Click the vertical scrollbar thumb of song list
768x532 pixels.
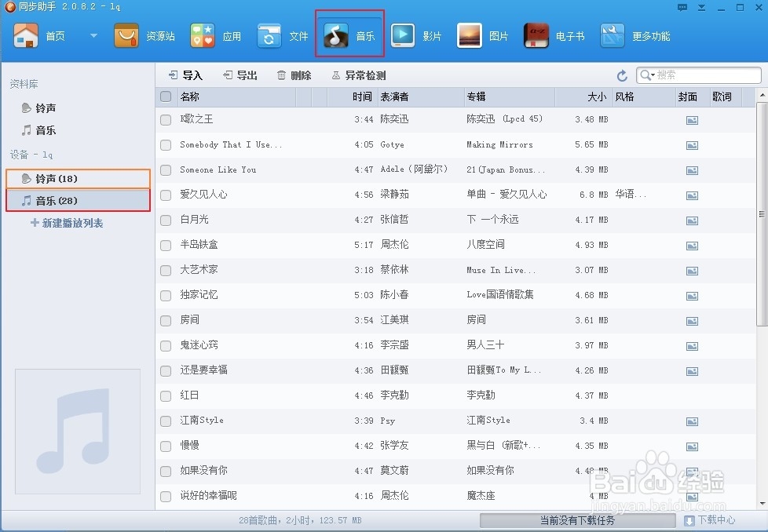pos(762,214)
